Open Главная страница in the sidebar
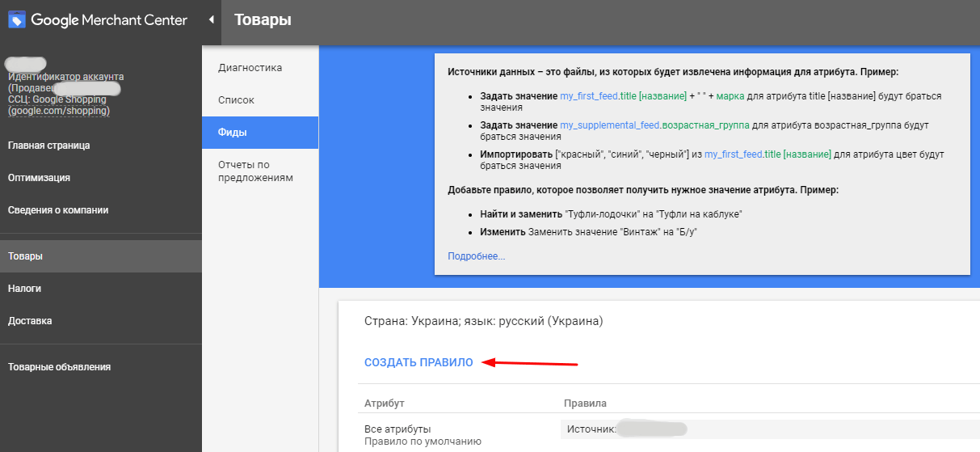Viewport: 980px width, 452px height. [x=48, y=146]
